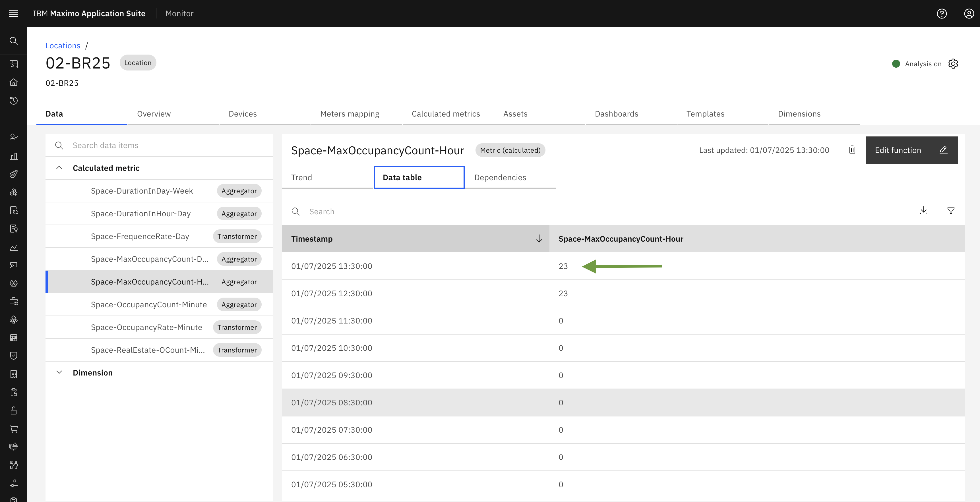The height and width of the screenshot is (502, 980).
Task: Open the recent history clock icon
Action: (14, 100)
